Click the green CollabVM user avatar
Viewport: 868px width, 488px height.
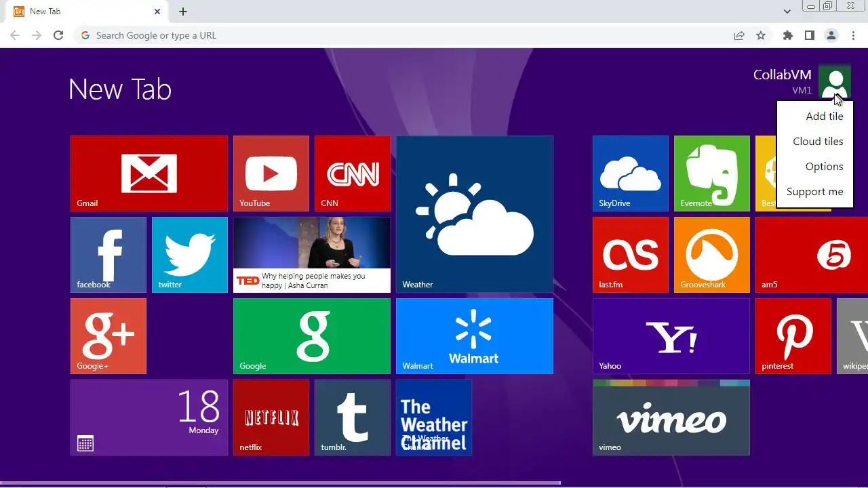[x=834, y=82]
